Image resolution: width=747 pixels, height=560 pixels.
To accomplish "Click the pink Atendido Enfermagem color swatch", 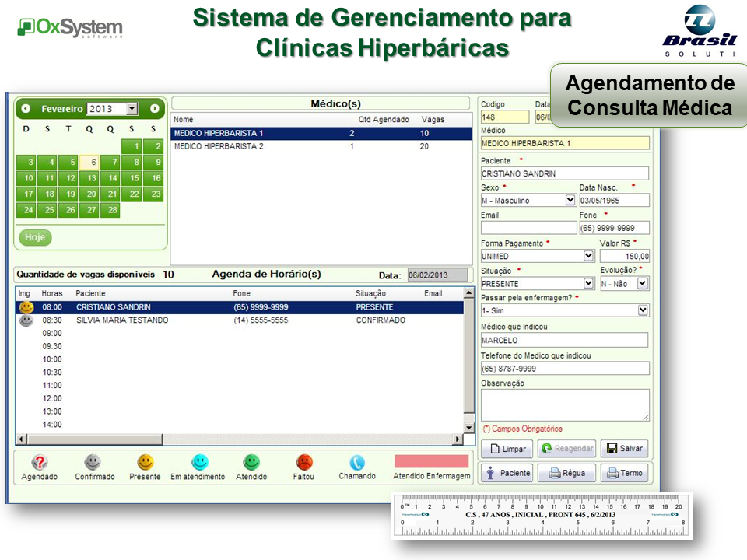I will [x=431, y=461].
